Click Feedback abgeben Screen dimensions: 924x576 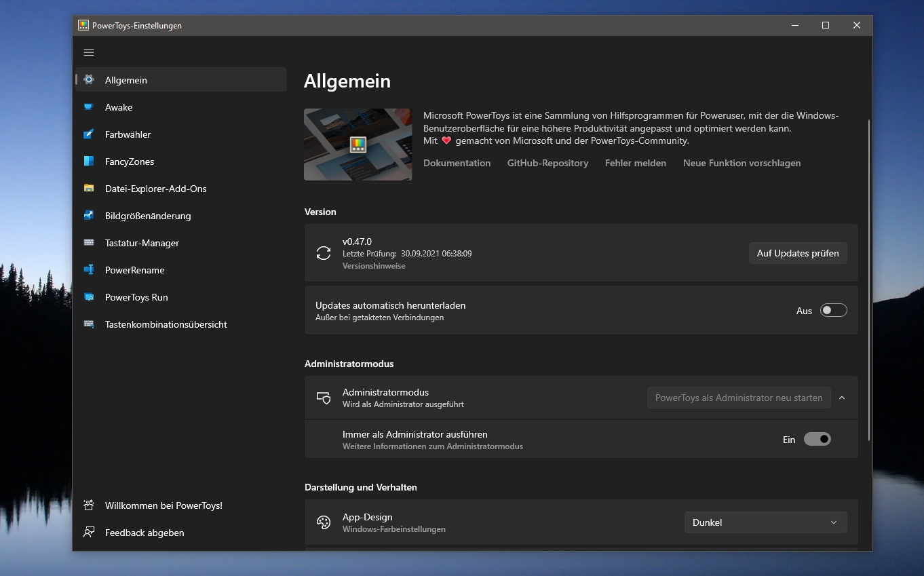[x=181, y=533]
